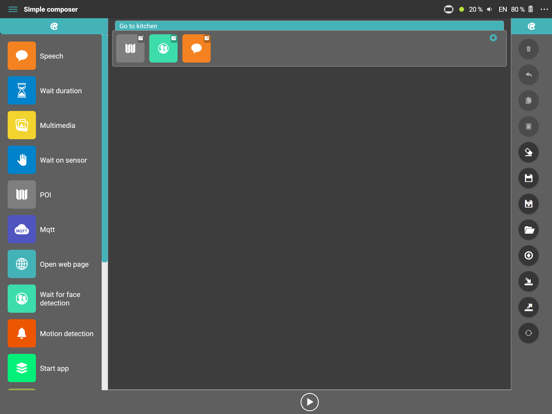Click the right panel palette header icon
Viewport: 552px width, 414px height.
click(x=531, y=26)
